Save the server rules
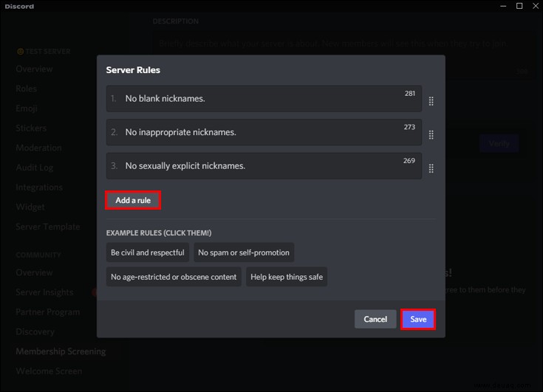The width and height of the screenshot is (543, 392). click(418, 319)
